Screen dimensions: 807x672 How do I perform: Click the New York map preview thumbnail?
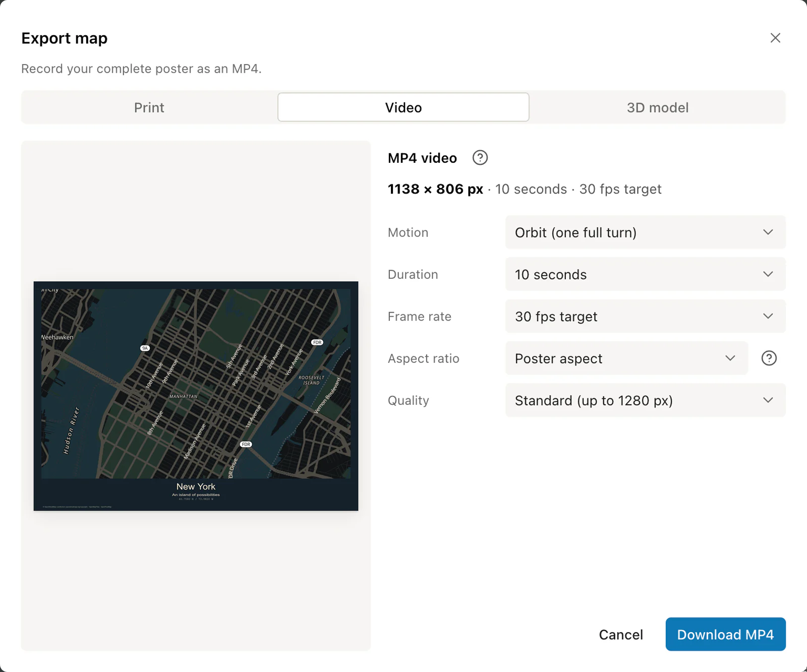tap(196, 396)
